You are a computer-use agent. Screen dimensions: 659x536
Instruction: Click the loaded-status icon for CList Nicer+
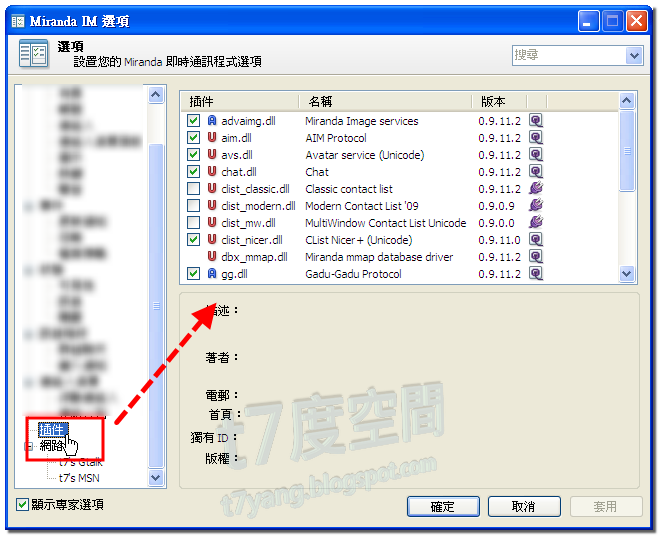[x=536, y=240]
